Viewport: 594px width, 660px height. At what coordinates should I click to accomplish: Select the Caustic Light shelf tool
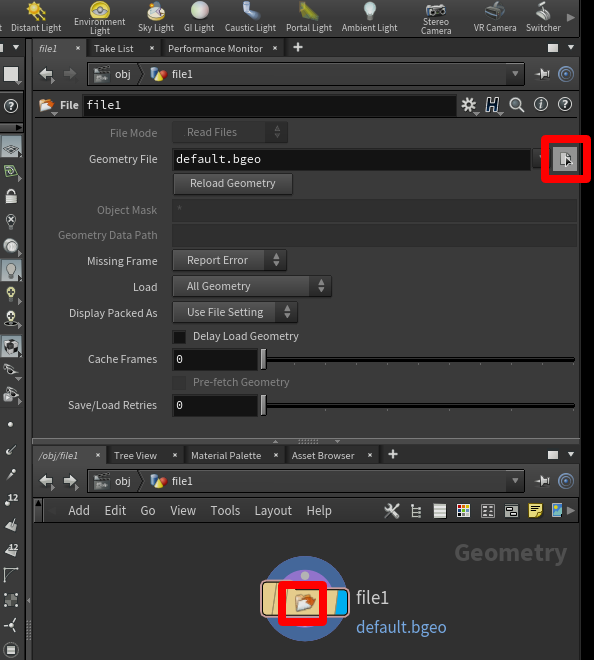pyautogui.click(x=250, y=17)
